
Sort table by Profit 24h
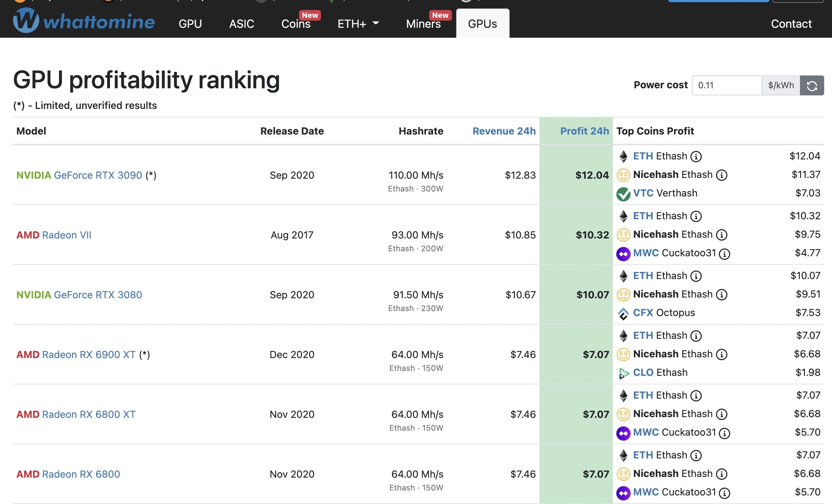point(584,131)
